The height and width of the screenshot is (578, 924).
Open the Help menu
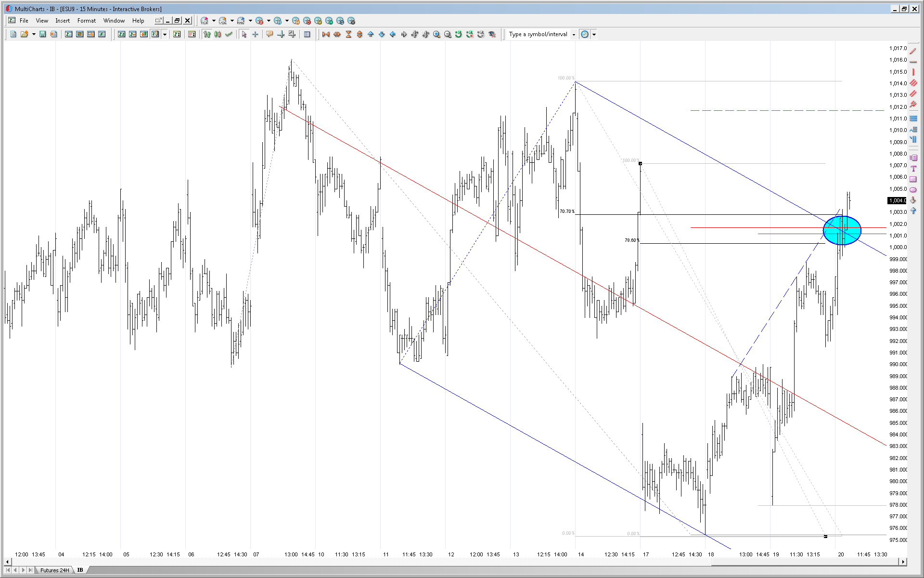(138, 21)
